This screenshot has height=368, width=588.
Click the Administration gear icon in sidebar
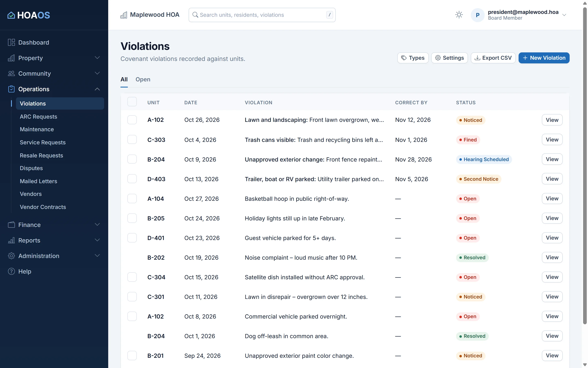pos(11,256)
